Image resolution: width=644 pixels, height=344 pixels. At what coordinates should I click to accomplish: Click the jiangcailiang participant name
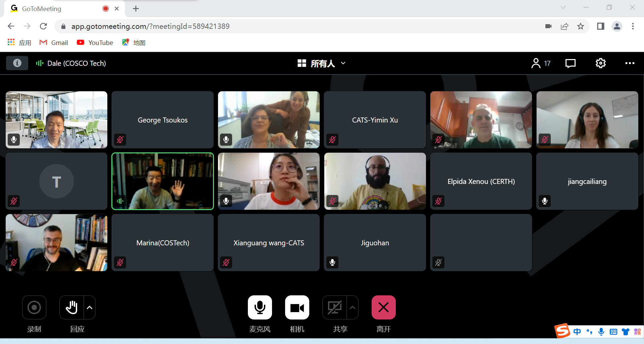click(x=587, y=181)
